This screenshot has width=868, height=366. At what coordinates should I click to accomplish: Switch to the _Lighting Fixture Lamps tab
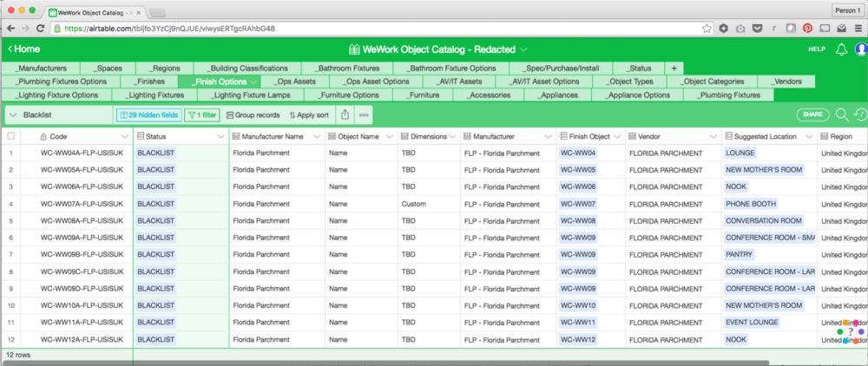click(249, 95)
